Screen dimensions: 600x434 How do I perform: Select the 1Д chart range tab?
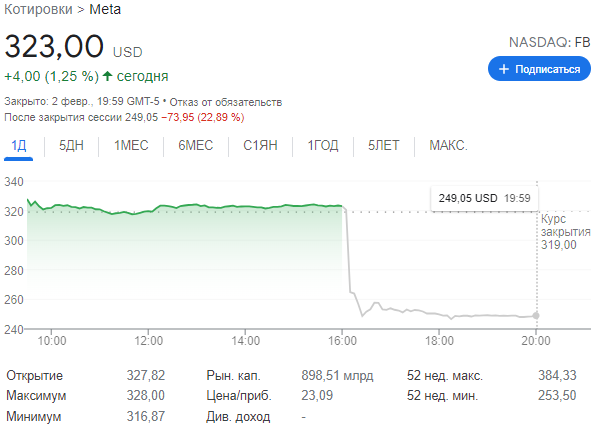coord(18,145)
